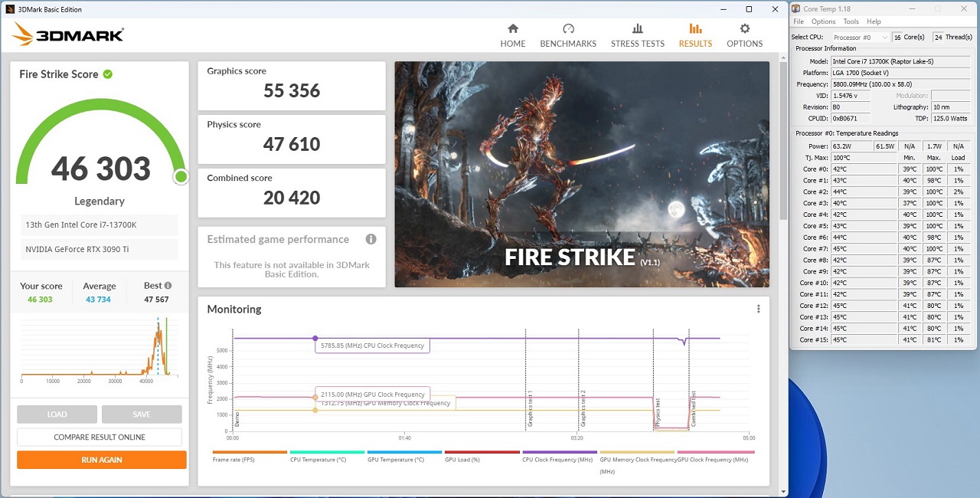Open the Options menu in Core Temp
The image size is (980, 498).
click(823, 21)
